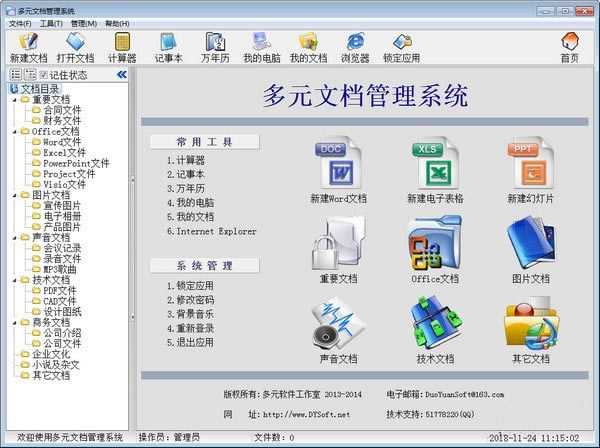Viewport: 600px width, 448px height.
Task: Collapse the 重要文档 tree node
Action: click(13, 100)
